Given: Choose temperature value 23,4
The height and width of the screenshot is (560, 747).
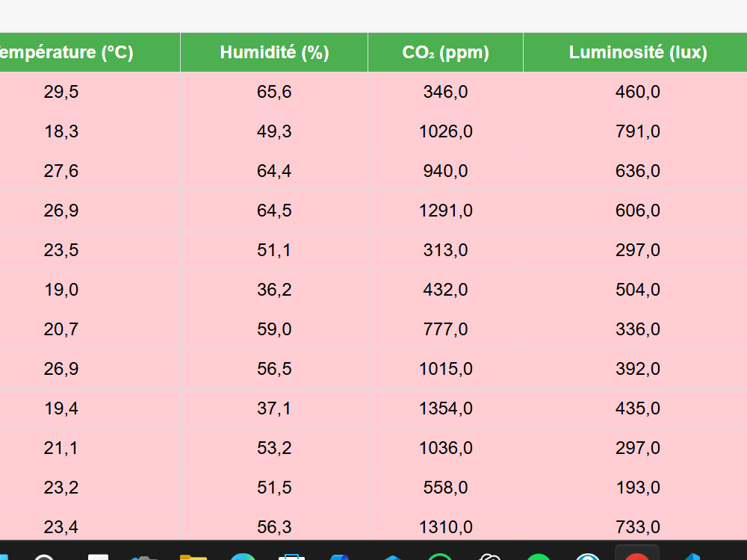Looking at the screenshot, I should pos(61,526).
